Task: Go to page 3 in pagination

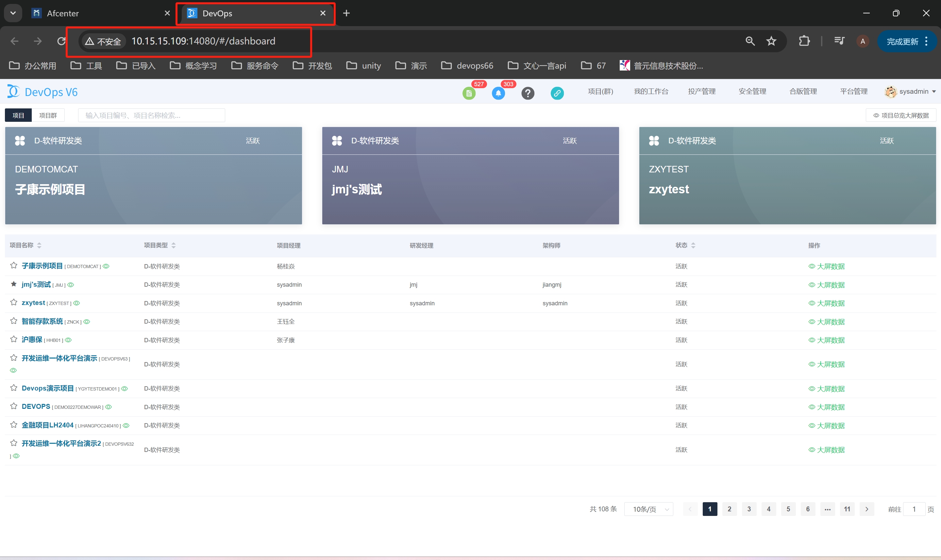Action: tap(749, 509)
